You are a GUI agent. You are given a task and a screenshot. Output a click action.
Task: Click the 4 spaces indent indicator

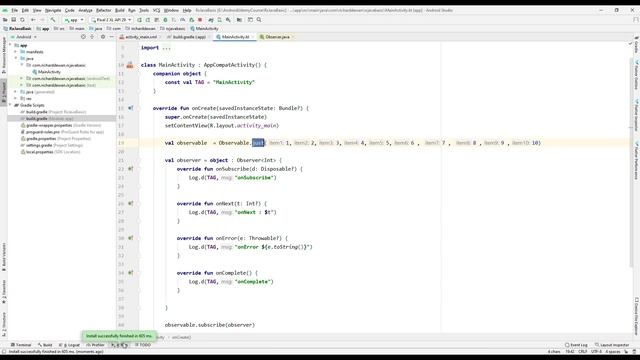tap(612, 351)
